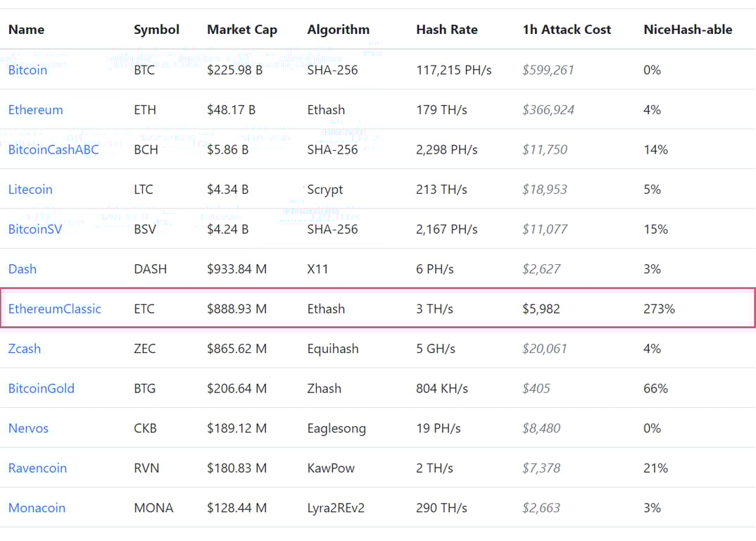Select the Ravencoin link
Viewport: 756px width, 541px height.
click(x=37, y=468)
